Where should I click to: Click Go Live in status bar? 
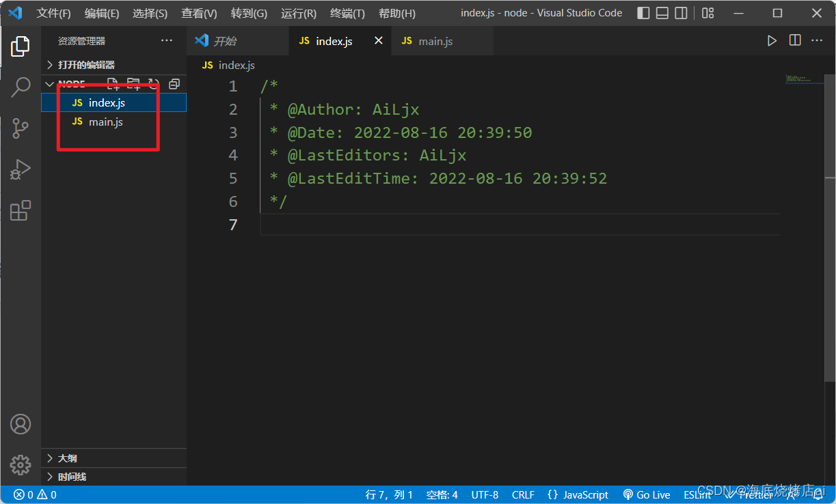pyautogui.click(x=647, y=494)
